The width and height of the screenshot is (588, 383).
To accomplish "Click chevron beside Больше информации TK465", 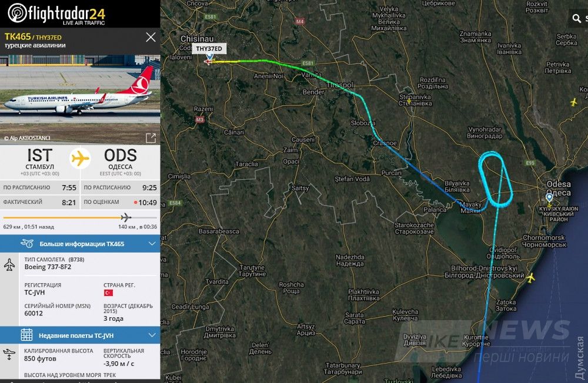I will coord(152,244).
